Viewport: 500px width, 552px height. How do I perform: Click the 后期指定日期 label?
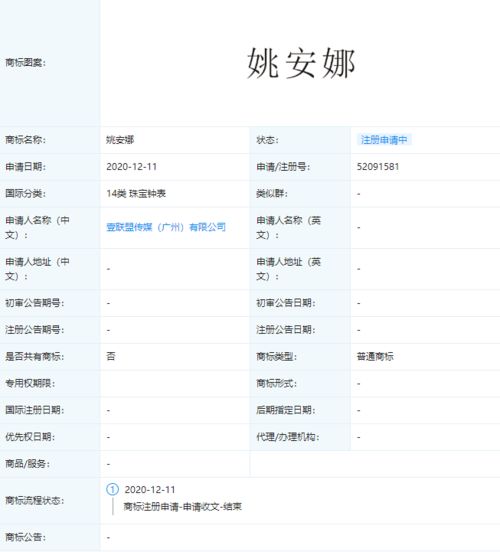pyautogui.click(x=286, y=410)
